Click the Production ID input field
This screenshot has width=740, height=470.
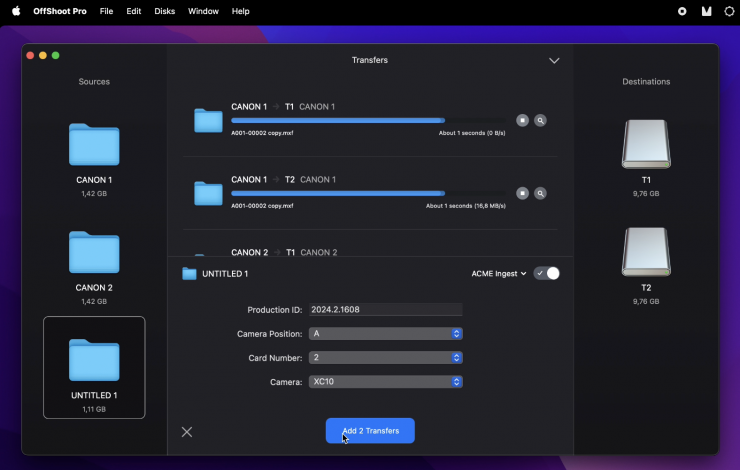pos(385,309)
